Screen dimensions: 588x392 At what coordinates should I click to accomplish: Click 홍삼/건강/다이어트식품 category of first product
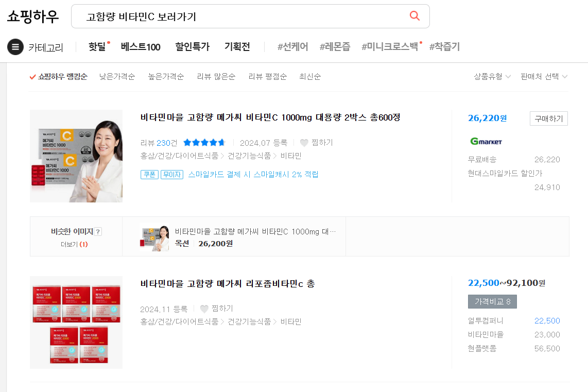click(x=179, y=156)
